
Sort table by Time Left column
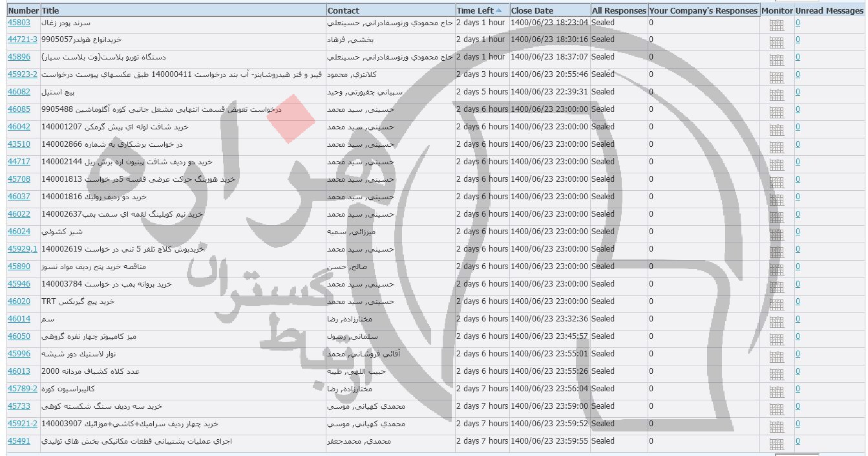(x=475, y=10)
